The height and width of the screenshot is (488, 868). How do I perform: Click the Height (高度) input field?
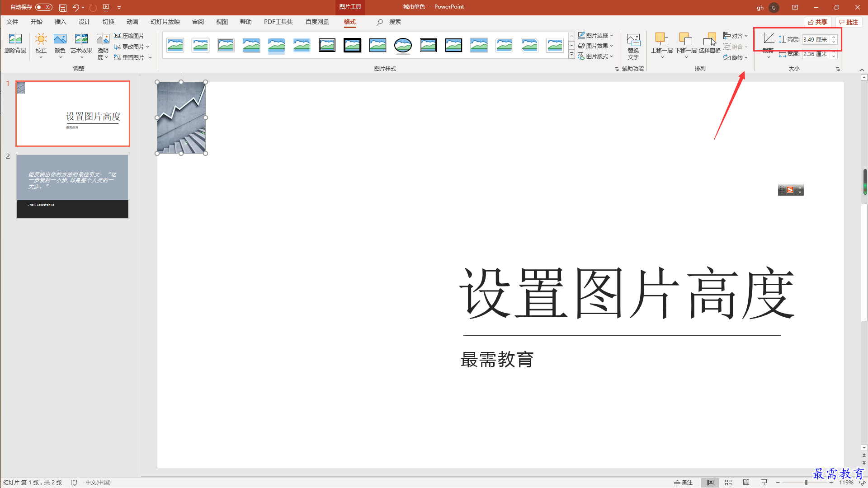coord(816,40)
